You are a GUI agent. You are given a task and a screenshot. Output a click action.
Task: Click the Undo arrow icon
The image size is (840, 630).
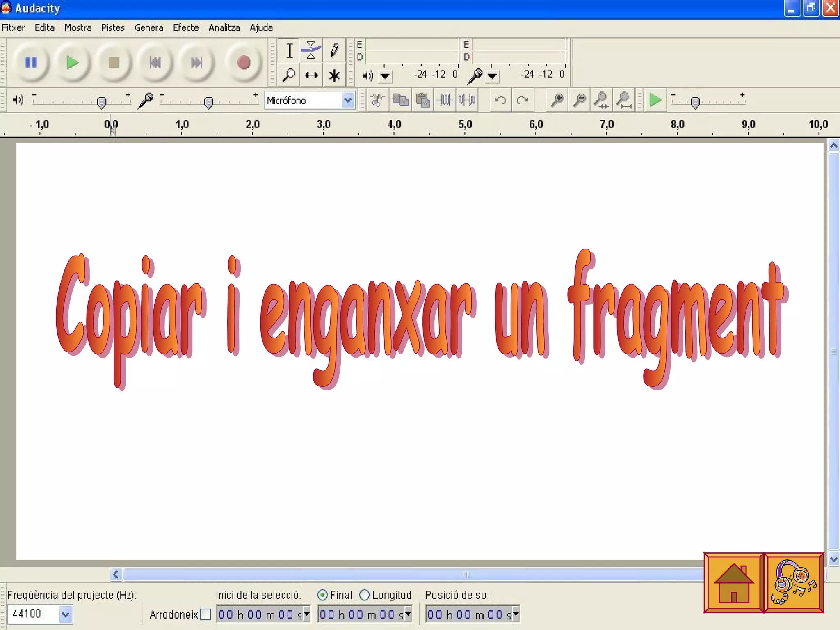pyautogui.click(x=500, y=100)
